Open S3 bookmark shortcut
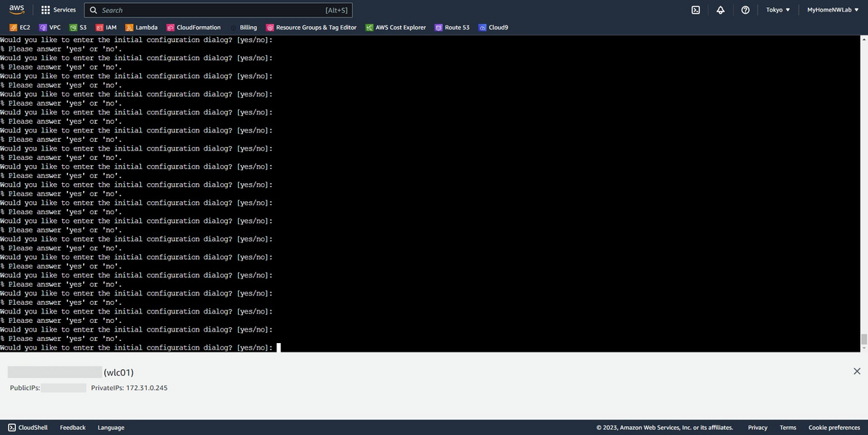868x435 pixels. (78, 28)
